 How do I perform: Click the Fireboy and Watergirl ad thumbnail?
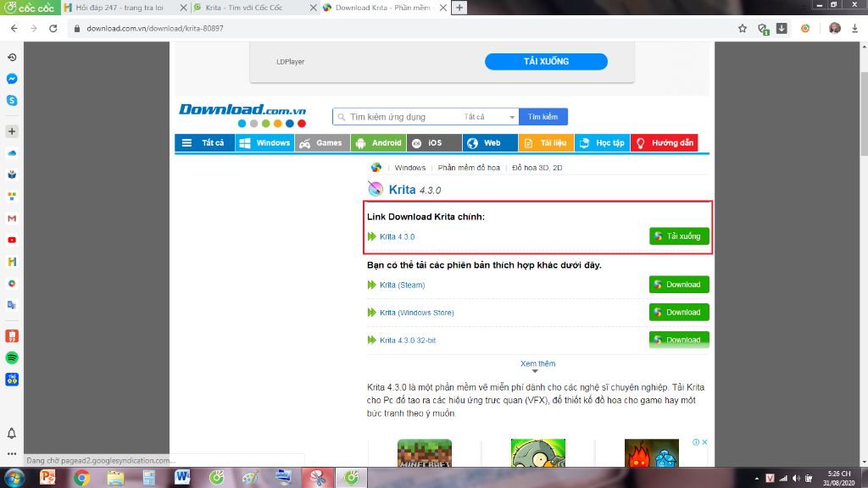652,453
